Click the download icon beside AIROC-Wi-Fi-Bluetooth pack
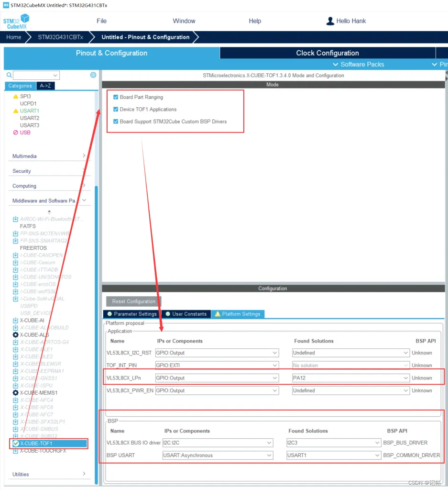 click(15, 219)
